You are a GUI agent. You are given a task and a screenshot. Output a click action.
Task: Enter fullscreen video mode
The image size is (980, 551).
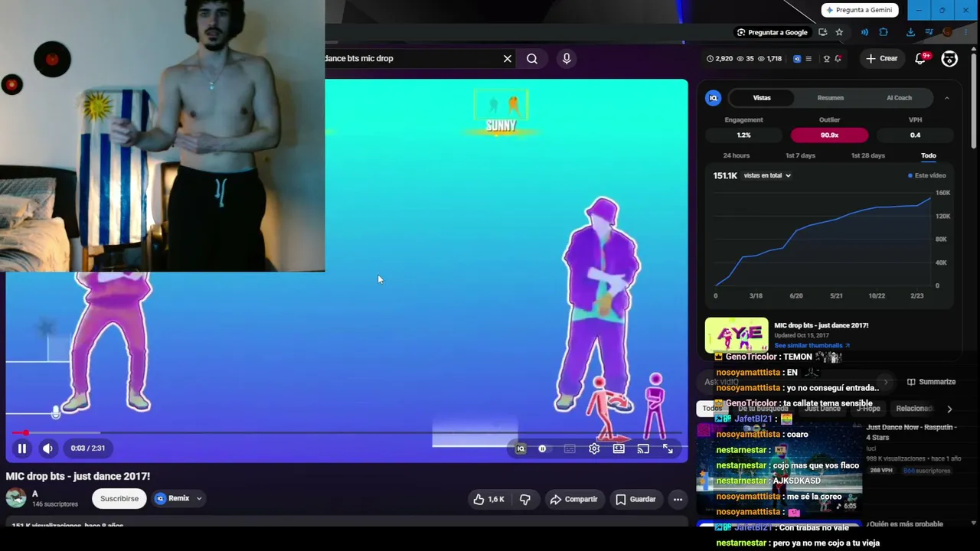[x=668, y=449]
